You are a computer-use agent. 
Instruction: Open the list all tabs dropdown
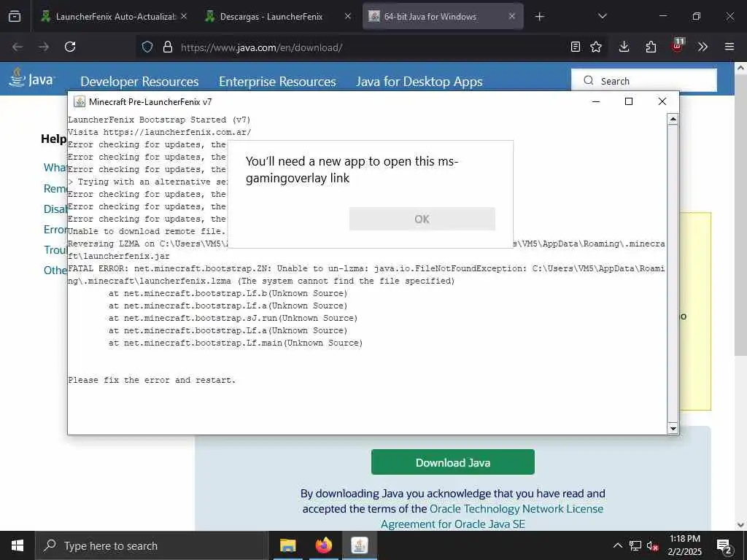[x=602, y=16]
